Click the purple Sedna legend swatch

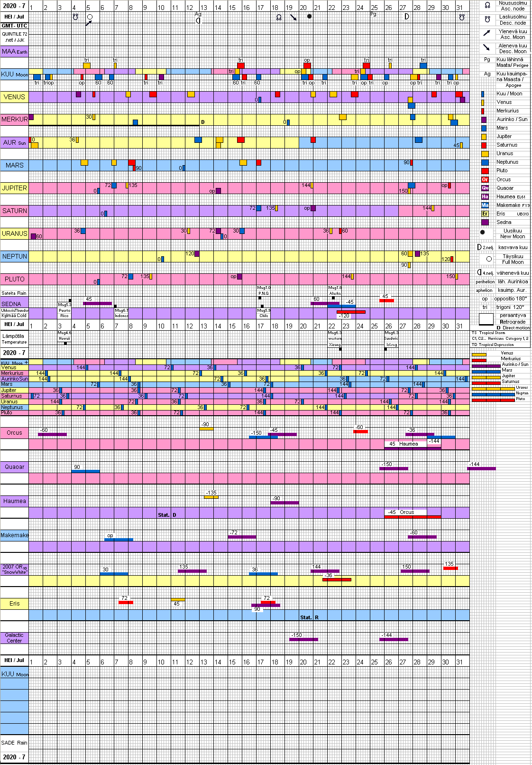tap(485, 222)
